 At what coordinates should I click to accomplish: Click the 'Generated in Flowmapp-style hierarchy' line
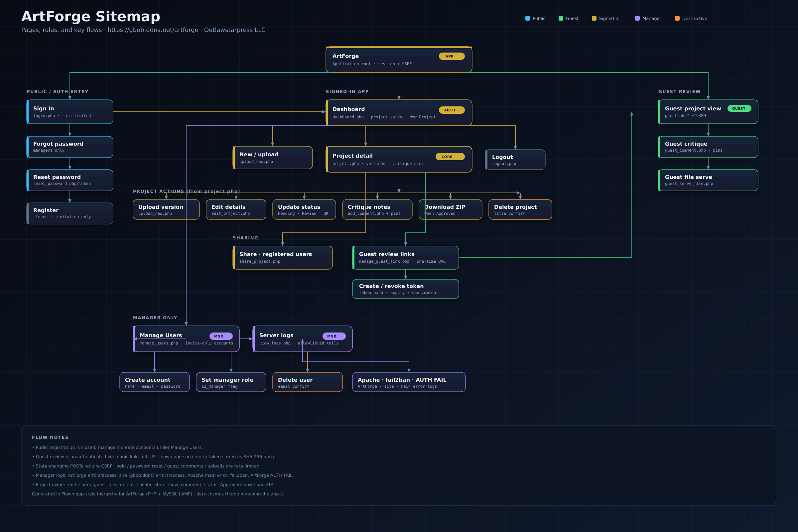click(x=158, y=494)
